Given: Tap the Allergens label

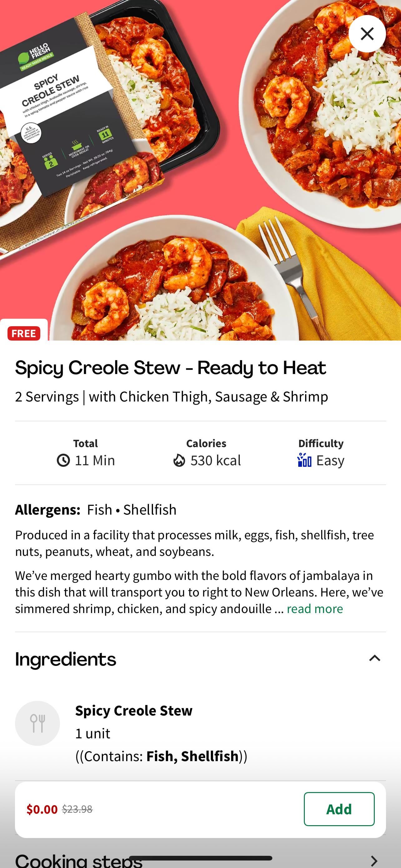Looking at the screenshot, I should click(x=47, y=510).
